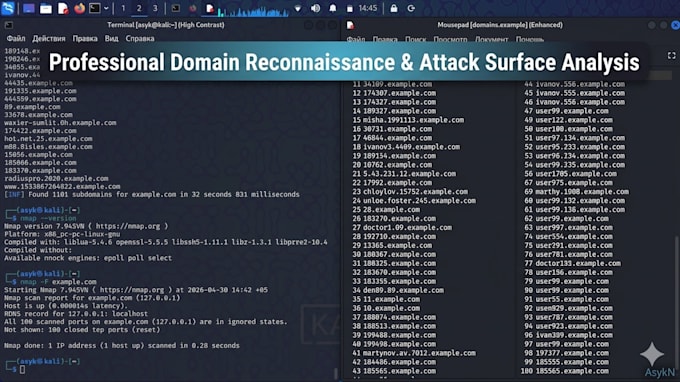
Task: Select the Mousepad window button in the taskbar
Action: (210, 8)
